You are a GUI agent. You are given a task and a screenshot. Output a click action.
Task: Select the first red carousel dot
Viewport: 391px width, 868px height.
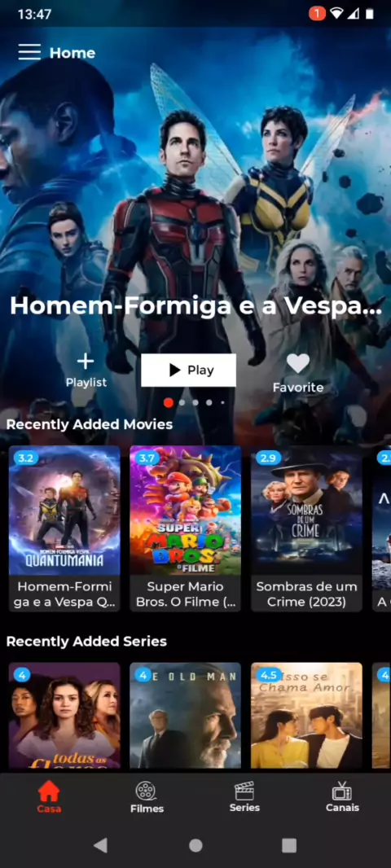pos(169,402)
